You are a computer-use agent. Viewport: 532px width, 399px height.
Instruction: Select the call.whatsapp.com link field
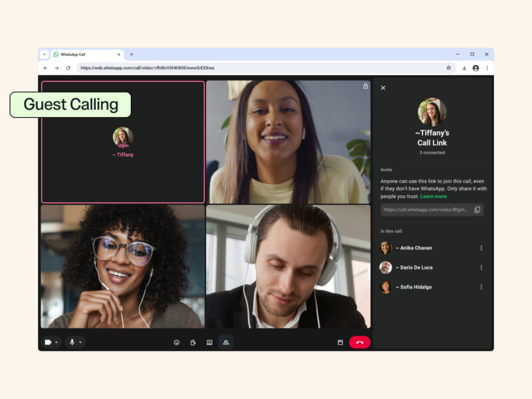tap(432, 209)
